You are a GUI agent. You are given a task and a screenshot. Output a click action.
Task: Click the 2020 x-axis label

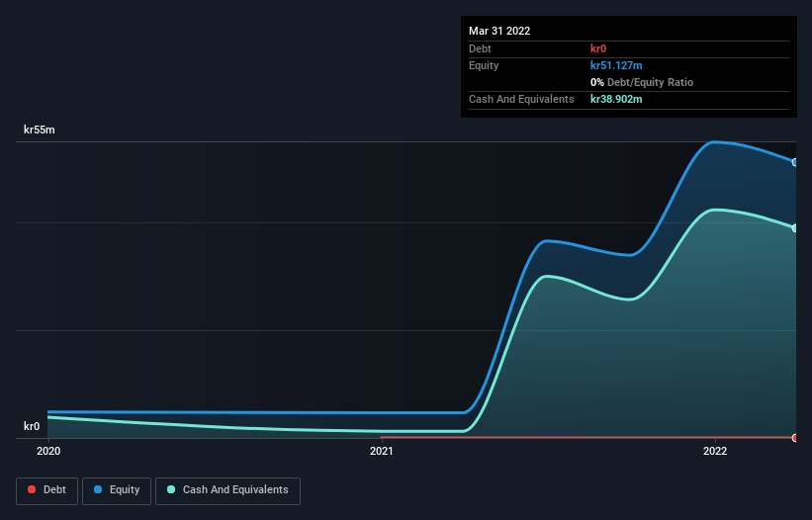tap(48, 451)
